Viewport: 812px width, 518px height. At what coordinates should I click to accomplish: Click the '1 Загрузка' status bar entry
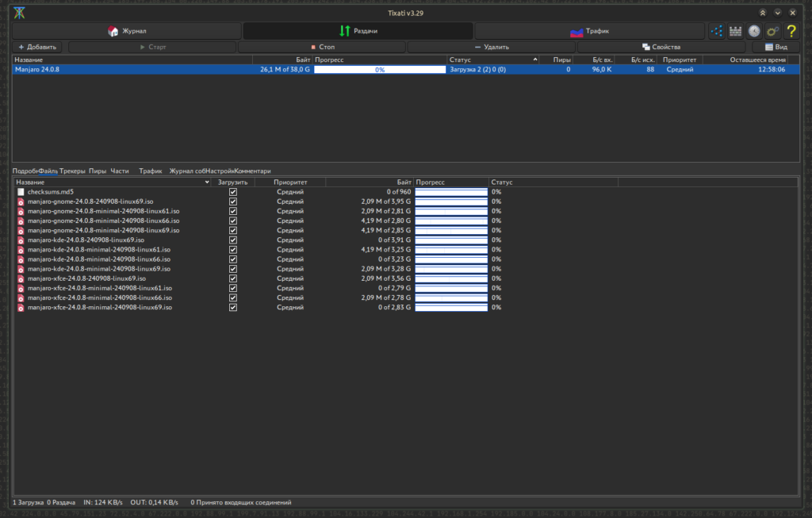[28, 502]
